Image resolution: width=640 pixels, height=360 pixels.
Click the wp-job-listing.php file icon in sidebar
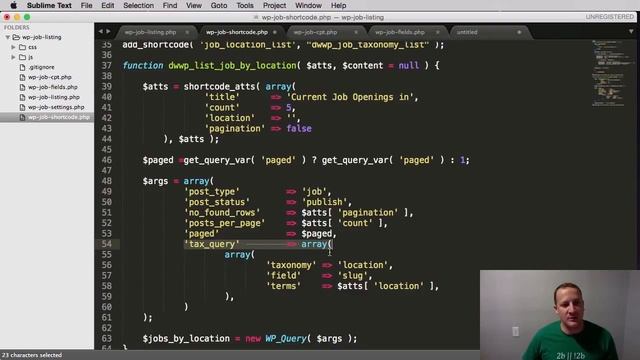[x=22, y=97]
